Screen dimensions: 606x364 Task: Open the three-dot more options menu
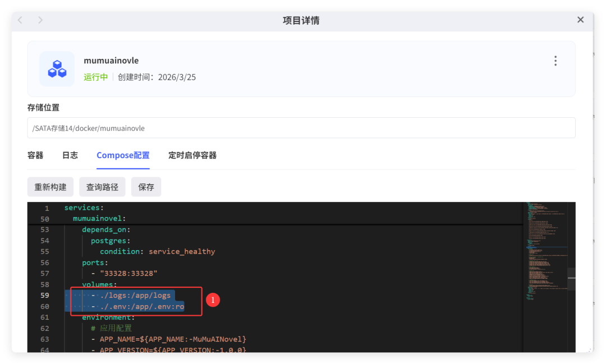(555, 61)
